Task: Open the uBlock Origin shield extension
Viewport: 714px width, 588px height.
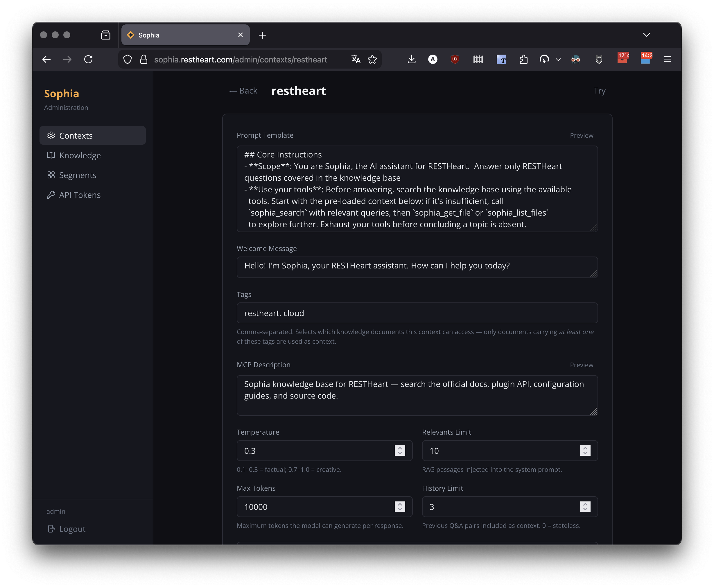Action: (x=455, y=59)
